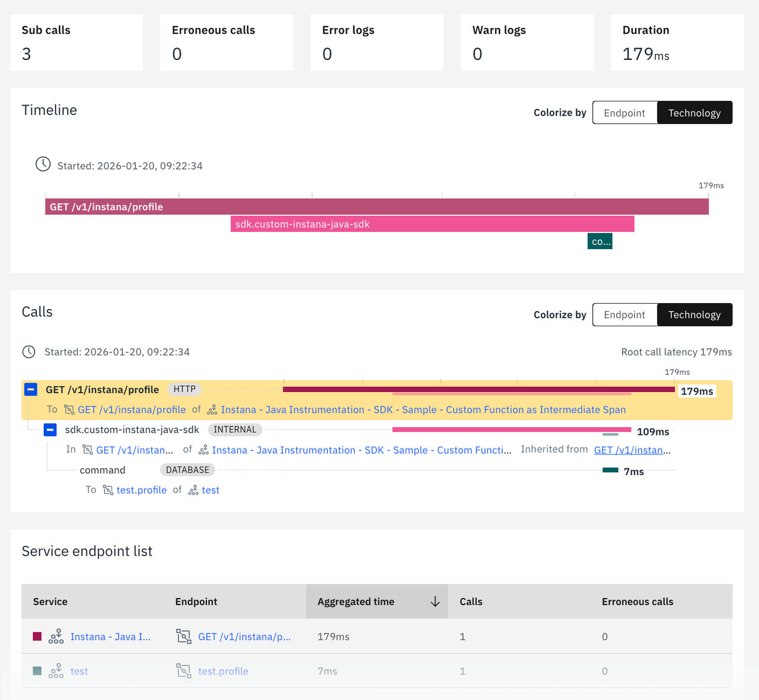759x700 pixels.
Task: Colorize Timeline by Technology
Action: point(694,113)
